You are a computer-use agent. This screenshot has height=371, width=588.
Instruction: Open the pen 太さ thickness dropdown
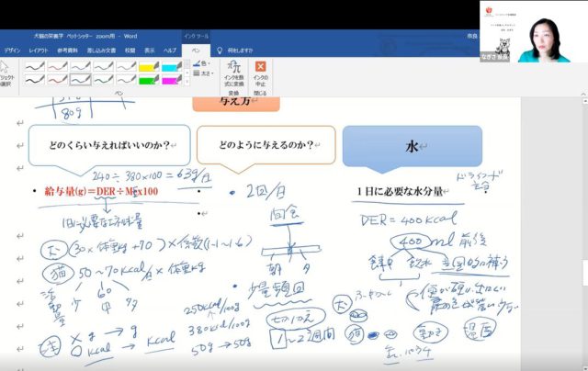(204, 73)
